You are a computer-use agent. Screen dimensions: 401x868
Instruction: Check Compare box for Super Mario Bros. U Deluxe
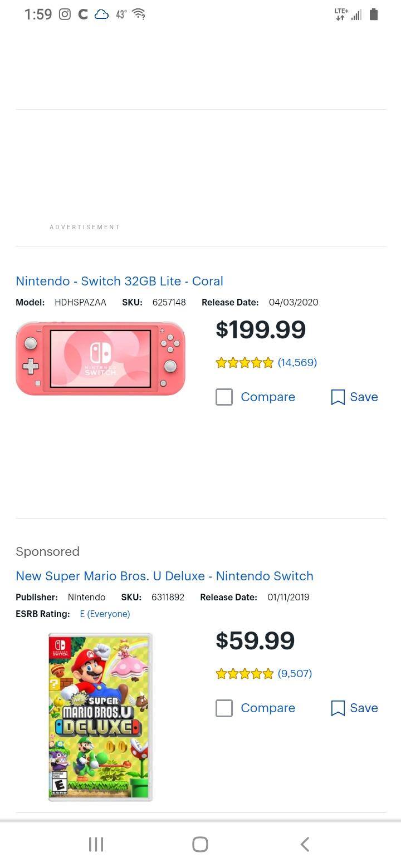tap(224, 708)
